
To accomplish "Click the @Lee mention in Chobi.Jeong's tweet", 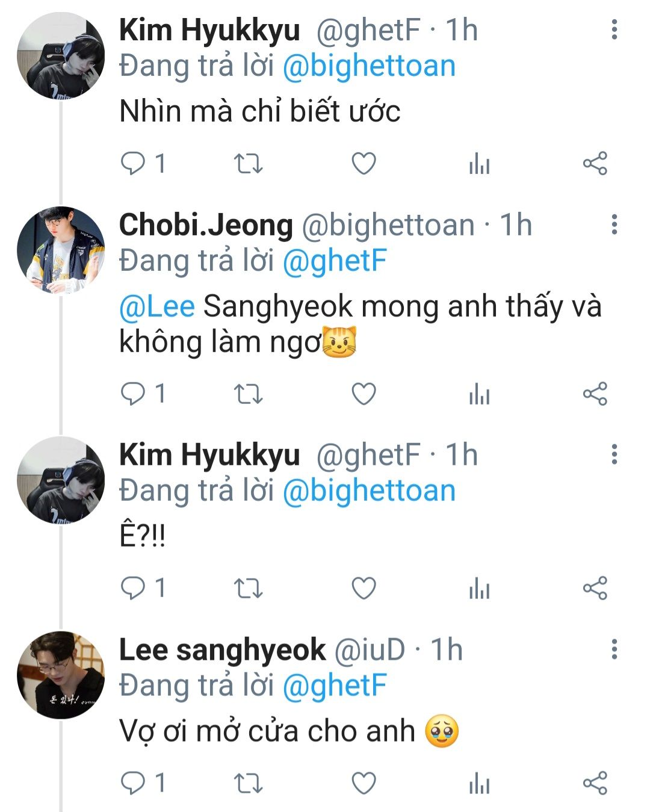I will [x=157, y=306].
